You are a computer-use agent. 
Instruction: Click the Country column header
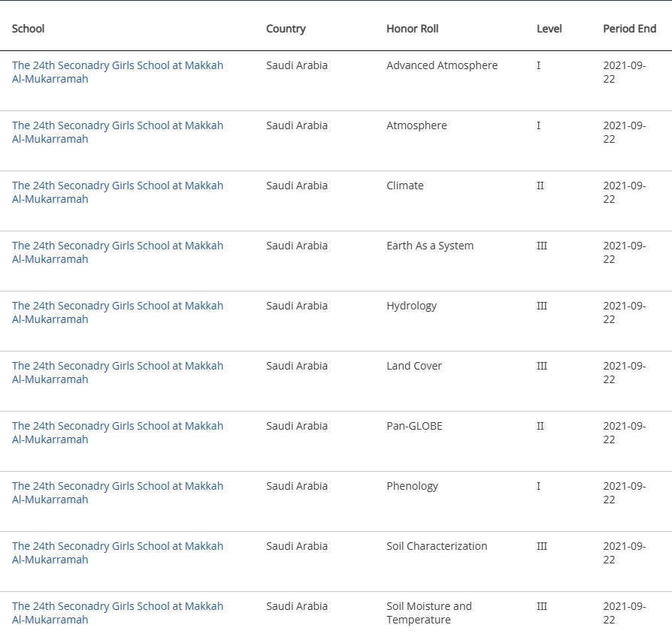286,29
